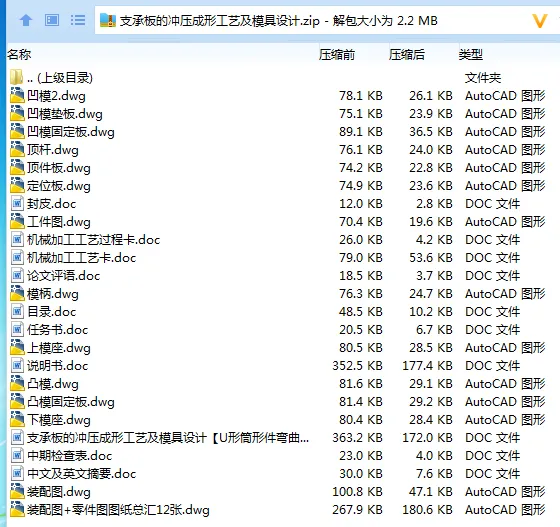This screenshot has width=560, height=527.
Task: Switch to the list view icon
Action: pyautogui.click(x=78, y=20)
